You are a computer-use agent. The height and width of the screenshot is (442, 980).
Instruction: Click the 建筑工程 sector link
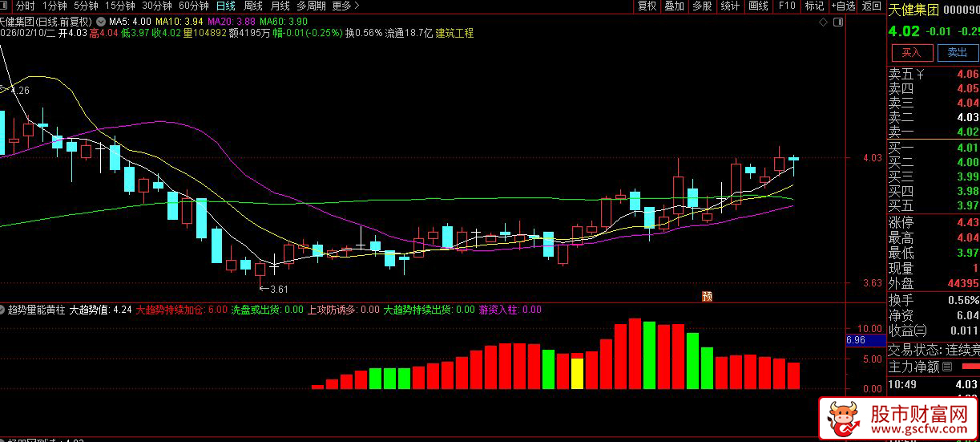(x=454, y=34)
